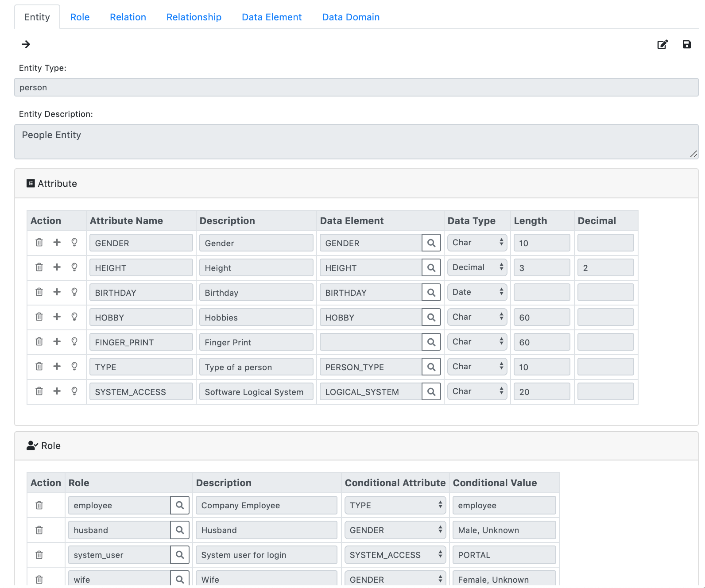Click the lightbulb icon for BIRTHDAY

pyautogui.click(x=74, y=292)
